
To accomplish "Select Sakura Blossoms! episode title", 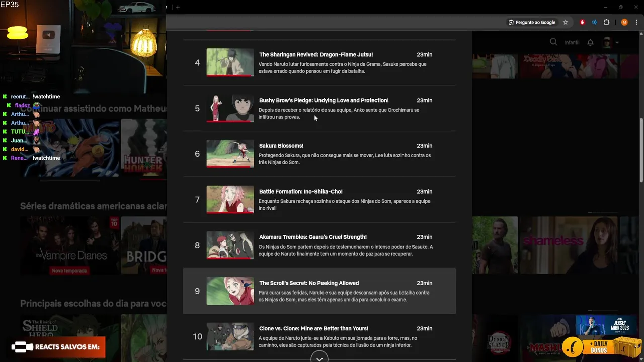I will [281, 146].
